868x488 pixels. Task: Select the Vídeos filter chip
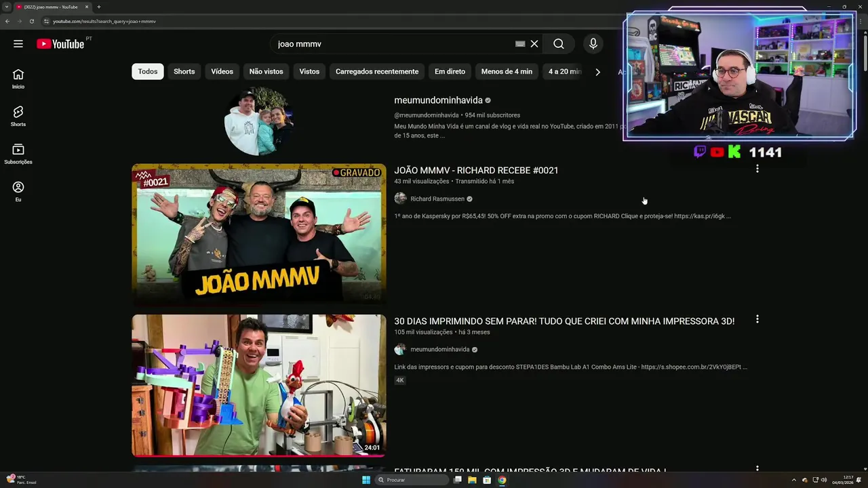coord(222,71)
